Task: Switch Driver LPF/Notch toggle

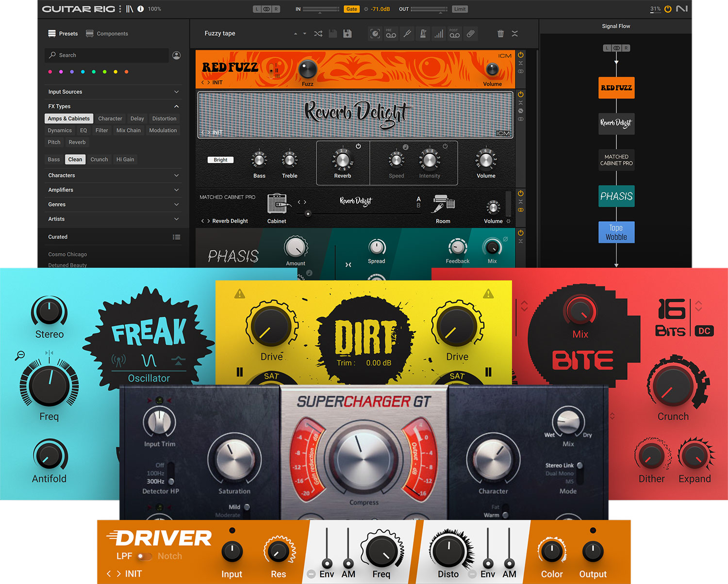Action: [144, 556]
